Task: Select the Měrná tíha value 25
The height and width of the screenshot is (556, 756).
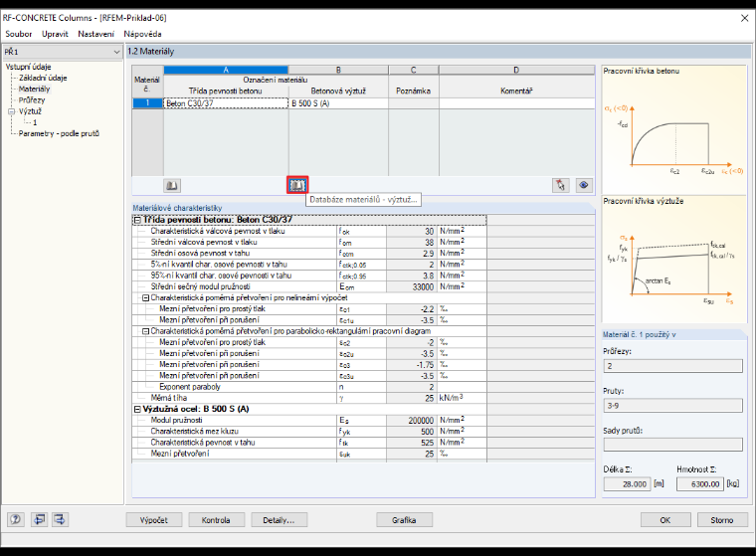Action: [x=411, y=398]
